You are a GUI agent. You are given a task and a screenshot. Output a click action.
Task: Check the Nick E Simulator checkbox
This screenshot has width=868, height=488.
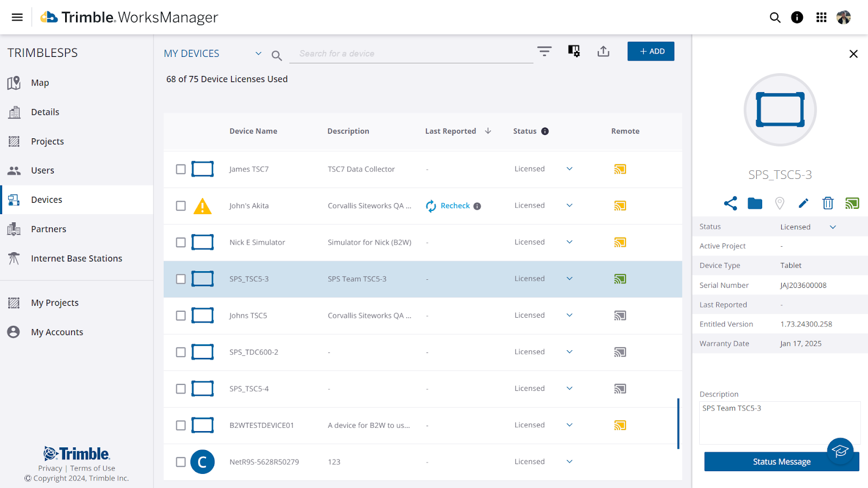(181, 242)
